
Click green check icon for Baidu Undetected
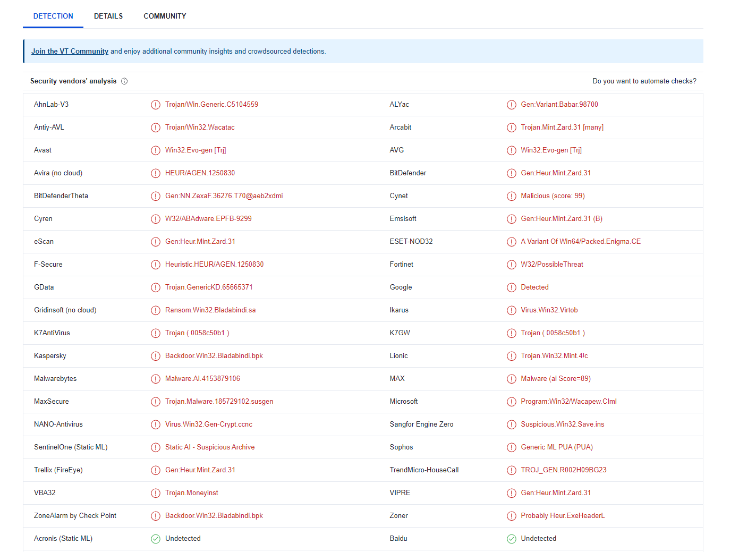tap(512, 539)
